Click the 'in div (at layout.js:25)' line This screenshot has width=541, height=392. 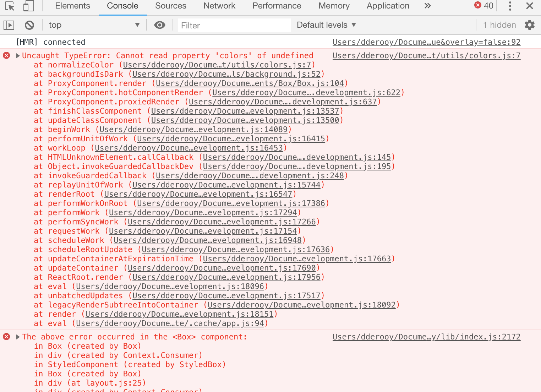(x=90, y=383)
